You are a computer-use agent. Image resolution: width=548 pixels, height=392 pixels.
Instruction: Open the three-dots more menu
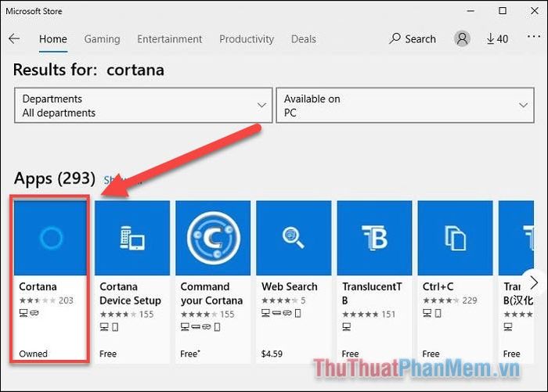tap(534, 36)
